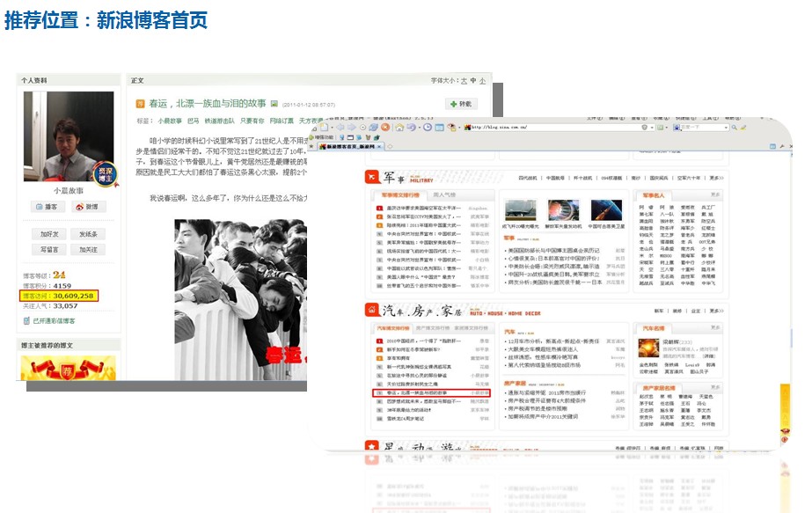Viewport: 812px width, 513px height.
Task: Click the red Military section icon
Action: 372,177
